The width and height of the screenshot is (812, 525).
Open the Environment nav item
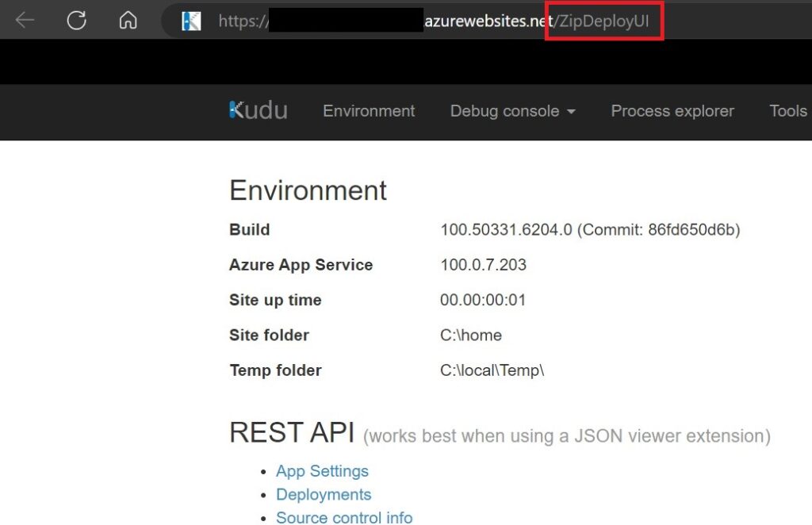click(369, 111)
